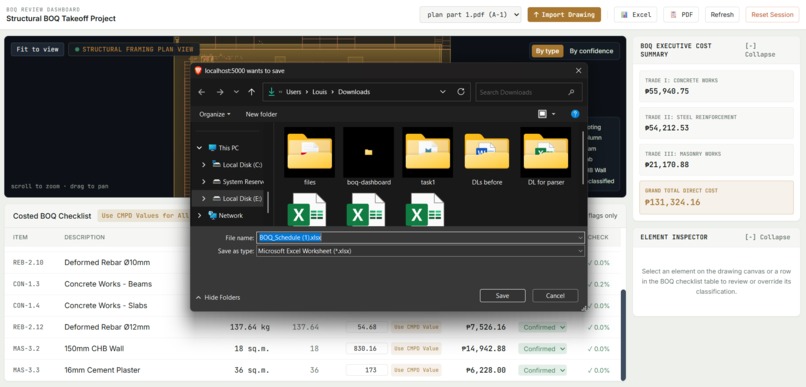
Task: Click the Back arrow in save dialog
Action: pyautogui.click(x=202, y=92)
